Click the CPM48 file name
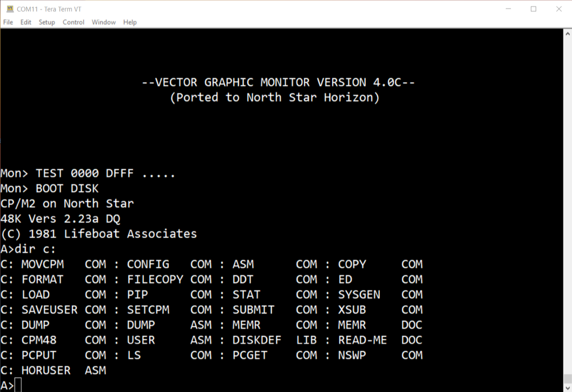The width and height of the screenshot is (572, 392). coord(39,341)
